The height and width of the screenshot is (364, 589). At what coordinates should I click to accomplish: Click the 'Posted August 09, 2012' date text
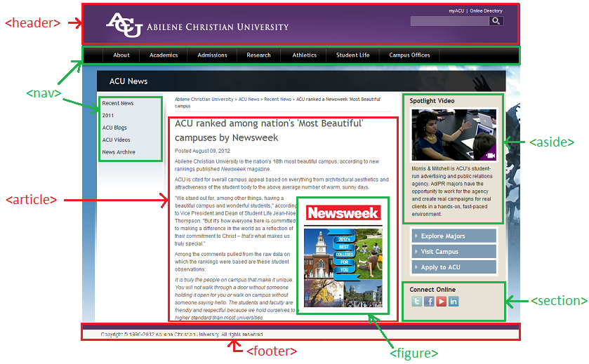[x=202, y=151]
